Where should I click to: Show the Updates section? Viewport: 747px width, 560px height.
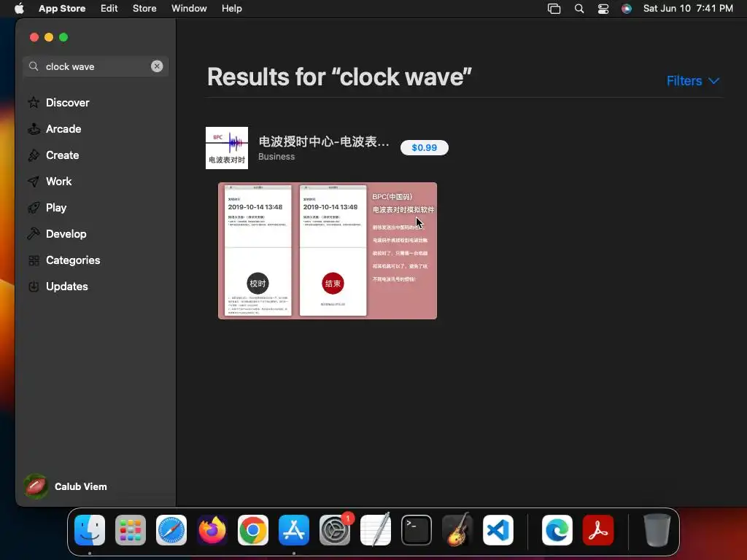tap(66, 286)
